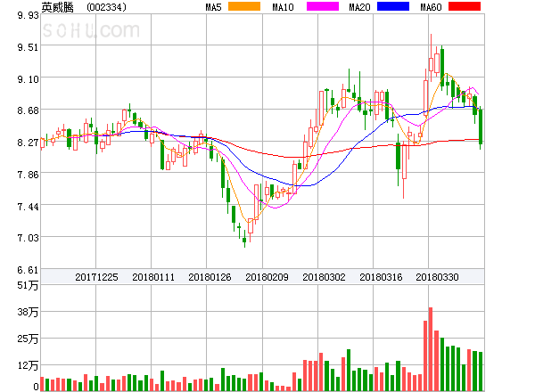Click the MA20 legend label

click(x=359, y=7)
